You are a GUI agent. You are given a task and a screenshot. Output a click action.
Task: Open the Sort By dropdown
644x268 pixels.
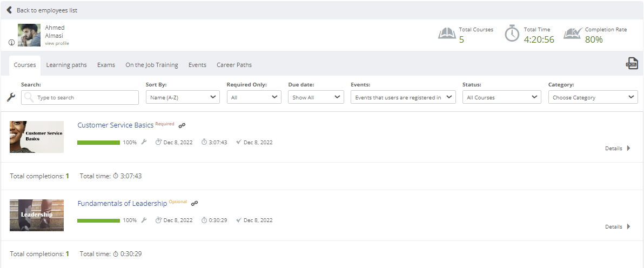coord(183,97)
